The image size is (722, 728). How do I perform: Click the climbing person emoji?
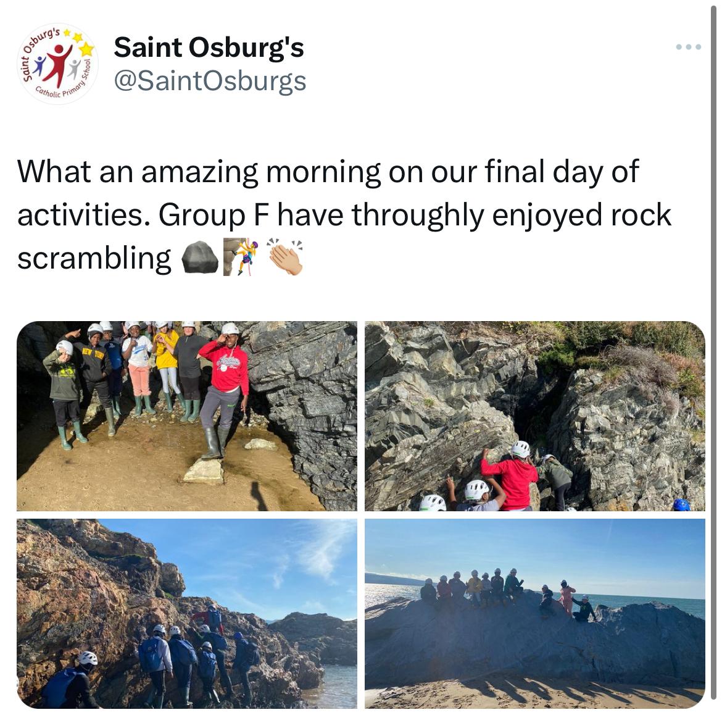click(x=240, y=257)
